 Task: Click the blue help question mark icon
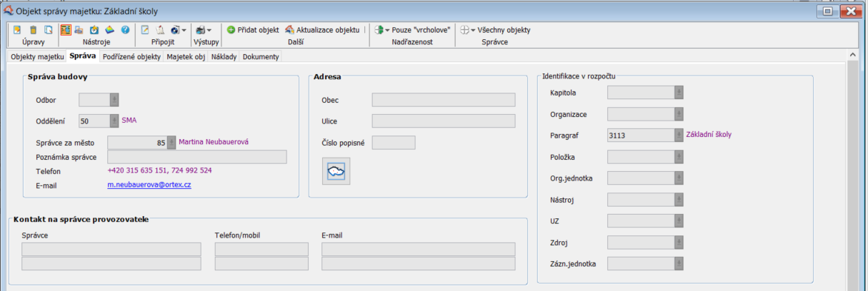(x=125, y=30)
